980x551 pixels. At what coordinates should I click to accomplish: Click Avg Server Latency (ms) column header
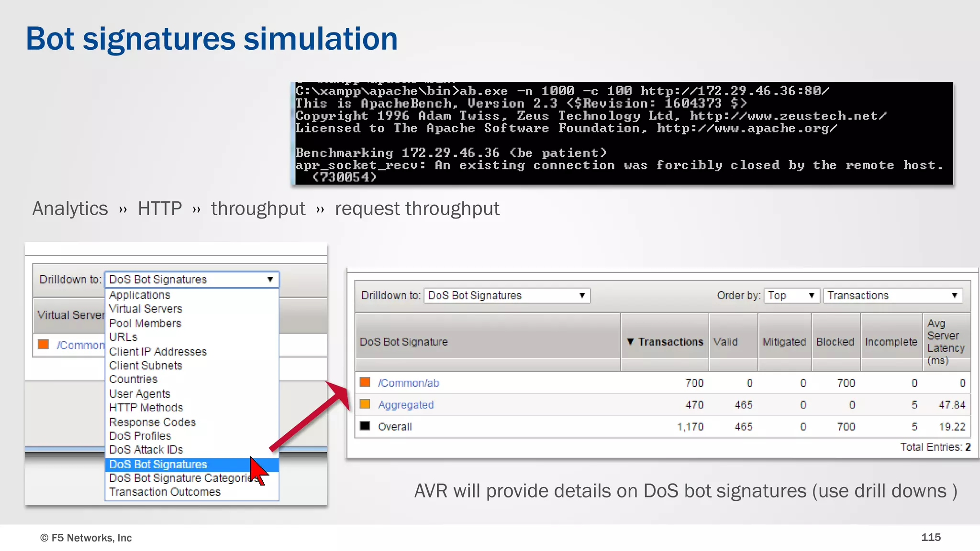pos(946,342)
